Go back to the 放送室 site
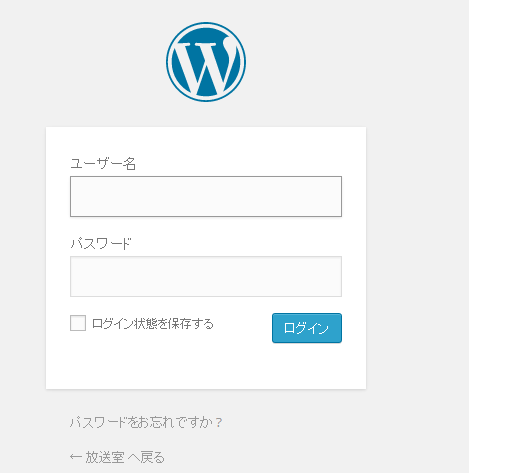 pos(117,457)
